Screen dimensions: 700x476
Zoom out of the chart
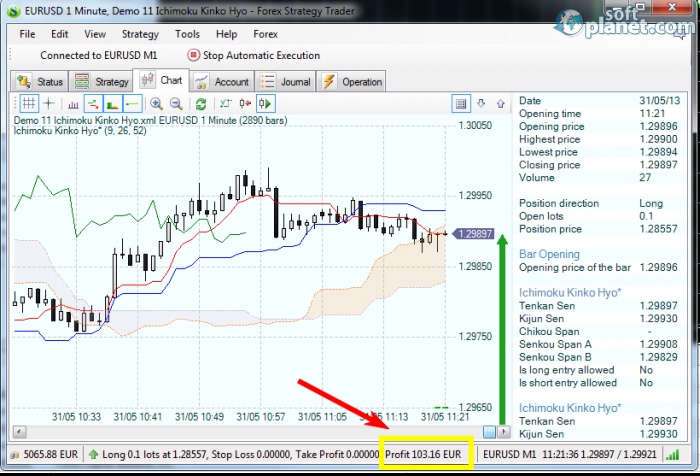pyautogui.click(x=176, y=104)
